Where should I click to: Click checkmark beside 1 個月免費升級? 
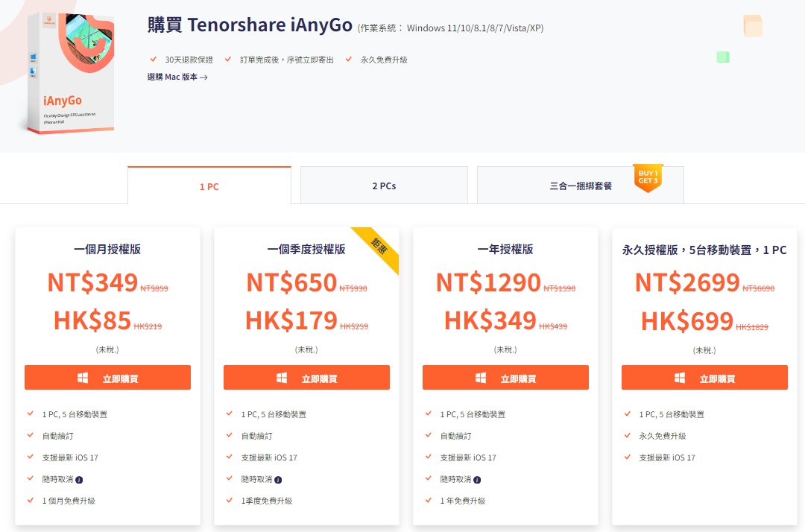click(31, 500)
